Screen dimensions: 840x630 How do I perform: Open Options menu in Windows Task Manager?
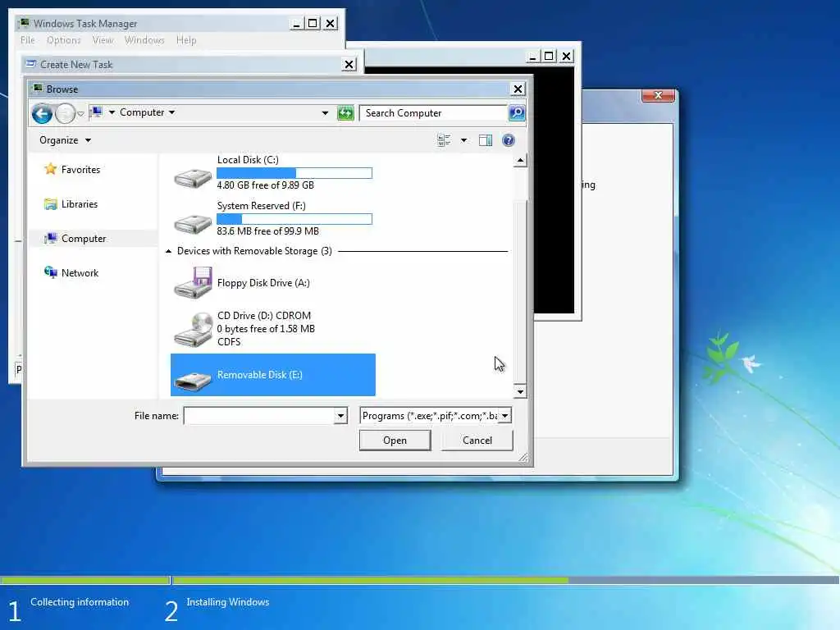64,40
